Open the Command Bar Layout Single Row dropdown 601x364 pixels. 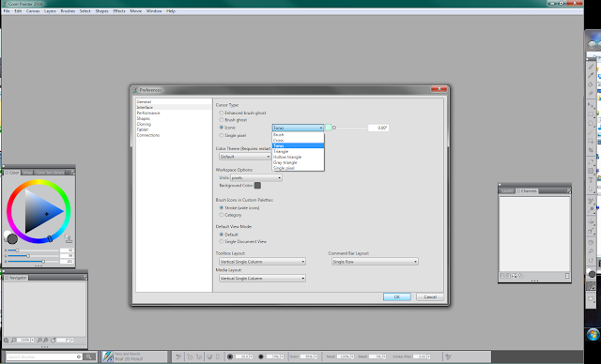[x=375, y=262]
